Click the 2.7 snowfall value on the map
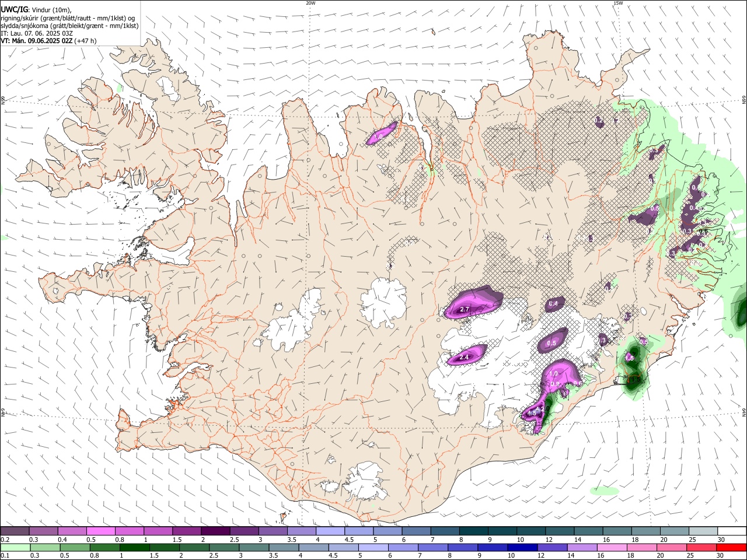This screenshot has height=560, width=747. tap(465, 310)
